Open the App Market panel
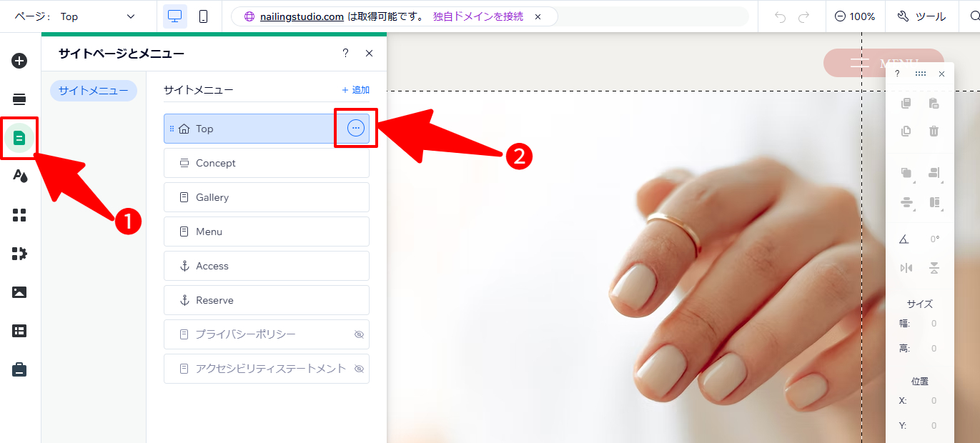Screen dimensions: 980x443 (x=19, y=253)
